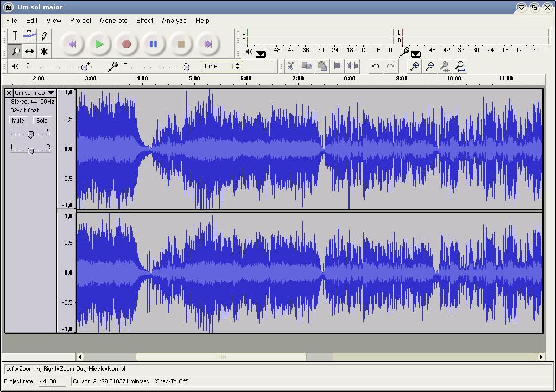Click horizontal scrollbar right arrow
The height and width of the screenshot is (392, 556).
click(x=541, y=357)
